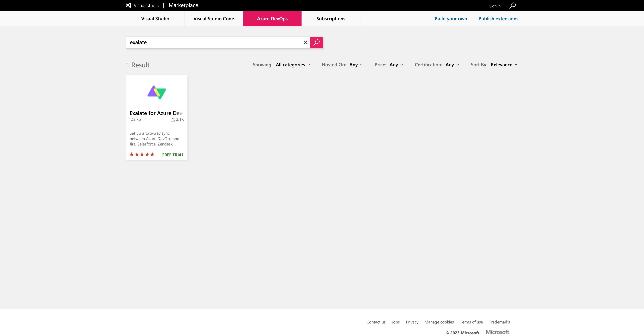Open the Trademarks footer link
Viewport: 644px width, 336px height.
click(499, 322)
